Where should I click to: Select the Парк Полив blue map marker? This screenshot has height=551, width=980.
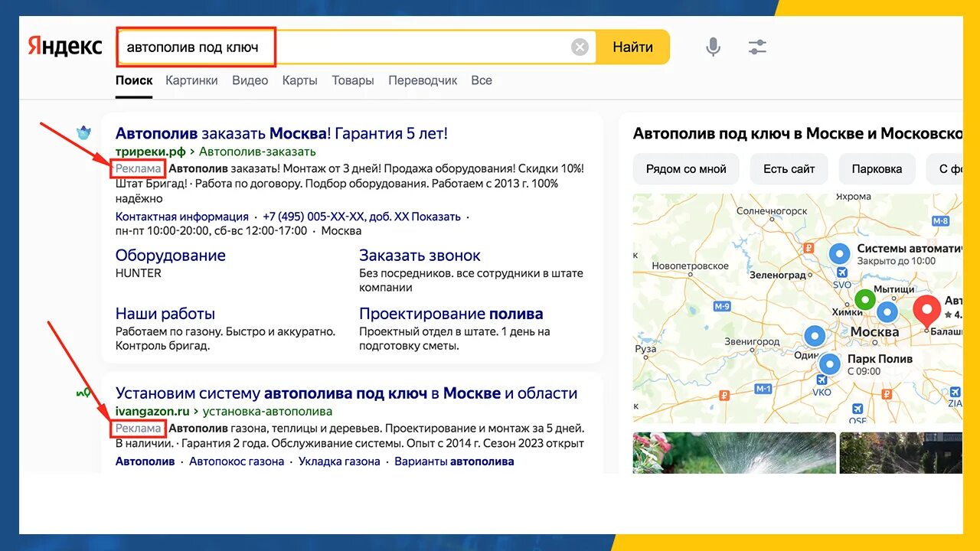(x=829, y=364)
